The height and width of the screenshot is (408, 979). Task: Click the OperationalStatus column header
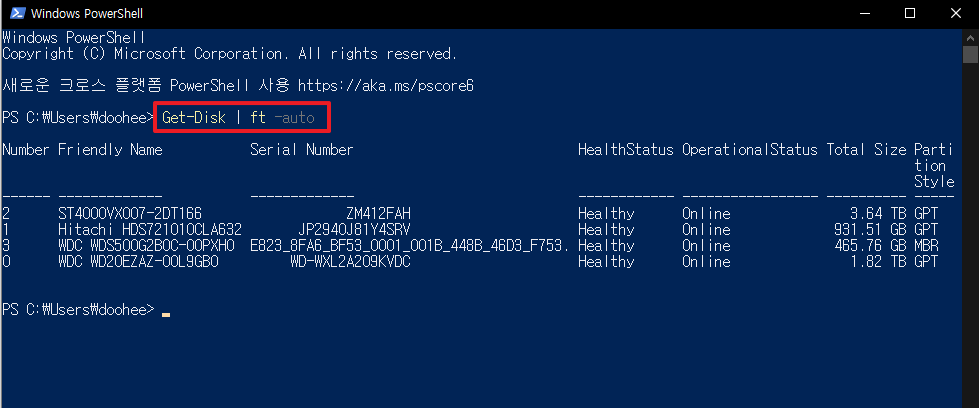pyautogui.click(x=749, y=150)
